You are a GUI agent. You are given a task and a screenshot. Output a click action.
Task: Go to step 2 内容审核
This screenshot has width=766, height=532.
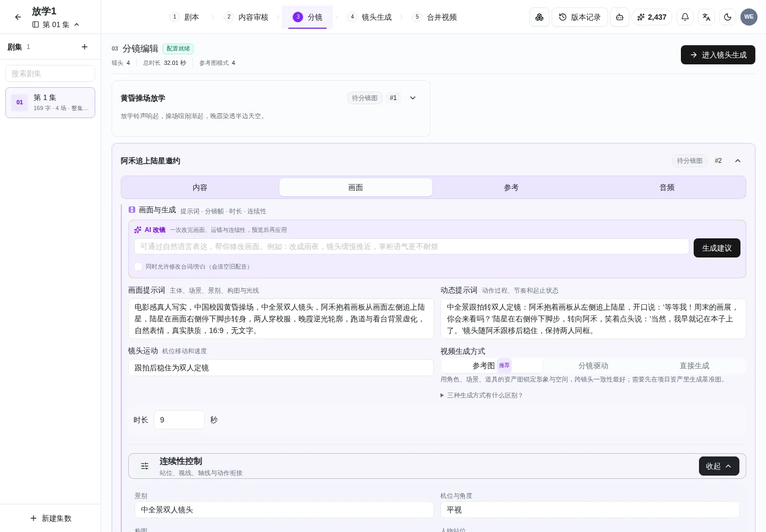tap(246, 17)
